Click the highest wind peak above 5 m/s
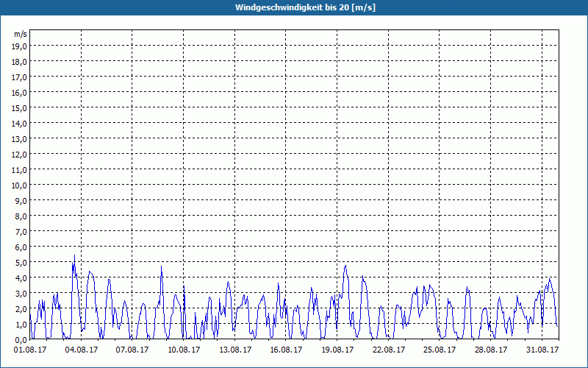Screen dimensions: 588x368 (75, 255)
